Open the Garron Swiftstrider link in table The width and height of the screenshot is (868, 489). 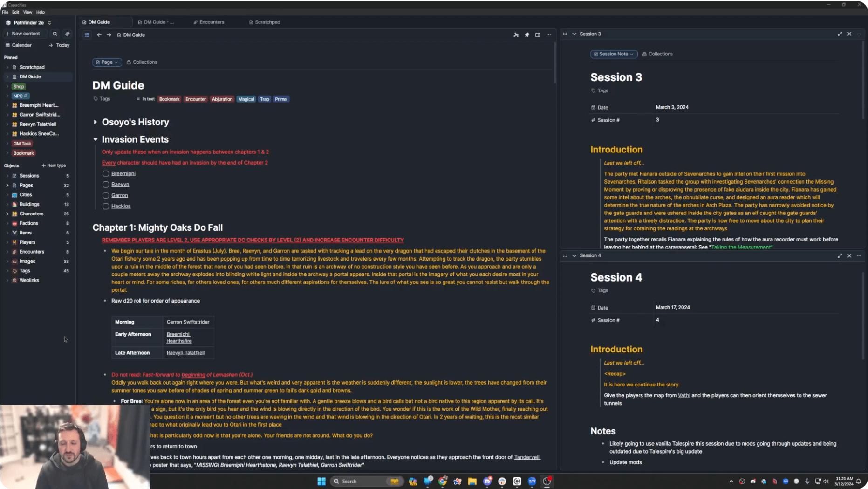(x=188, y=322)
